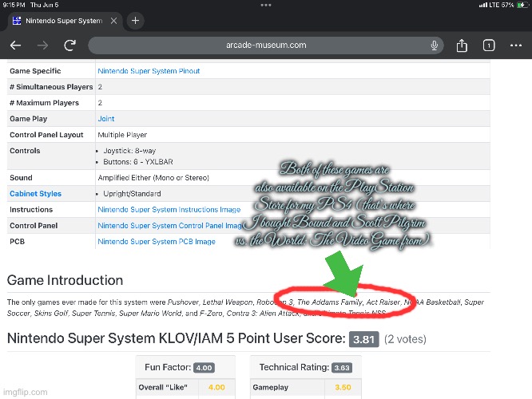Tap the Super Mario World title text

(x=150, y=314)
